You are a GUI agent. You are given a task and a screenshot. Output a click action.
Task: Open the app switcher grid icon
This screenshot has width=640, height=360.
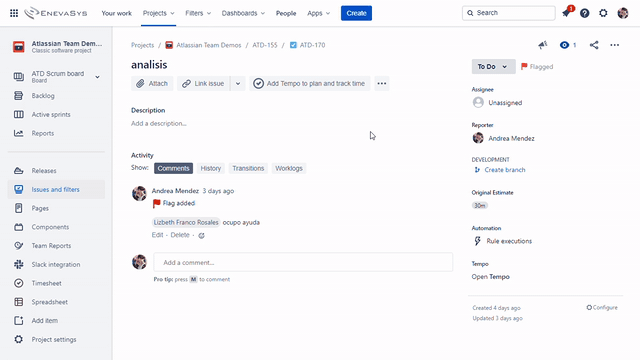click(14, 13)
